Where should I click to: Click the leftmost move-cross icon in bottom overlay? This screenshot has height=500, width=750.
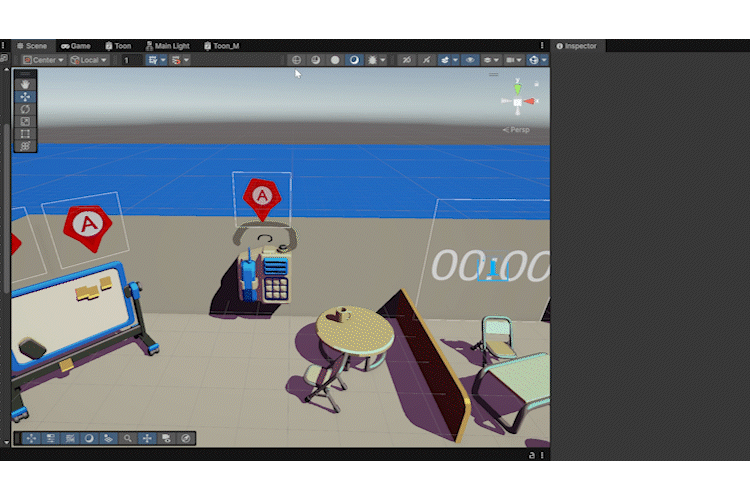coord(31,438)
